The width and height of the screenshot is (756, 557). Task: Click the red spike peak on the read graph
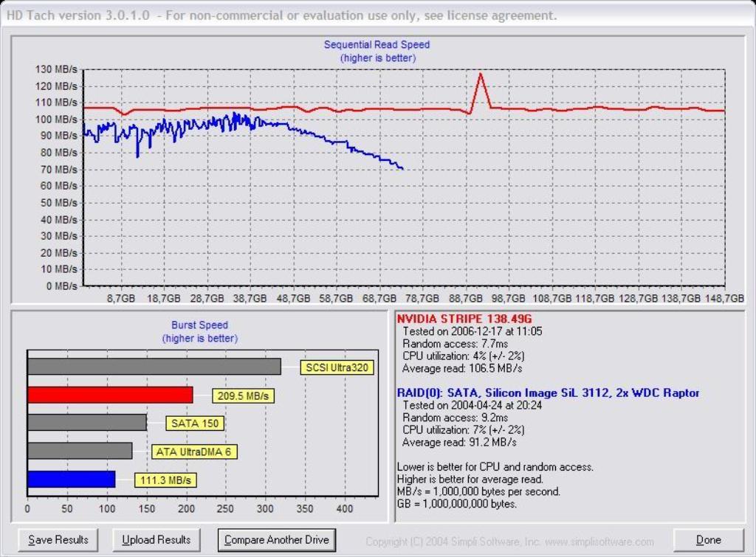click(480, 75)
